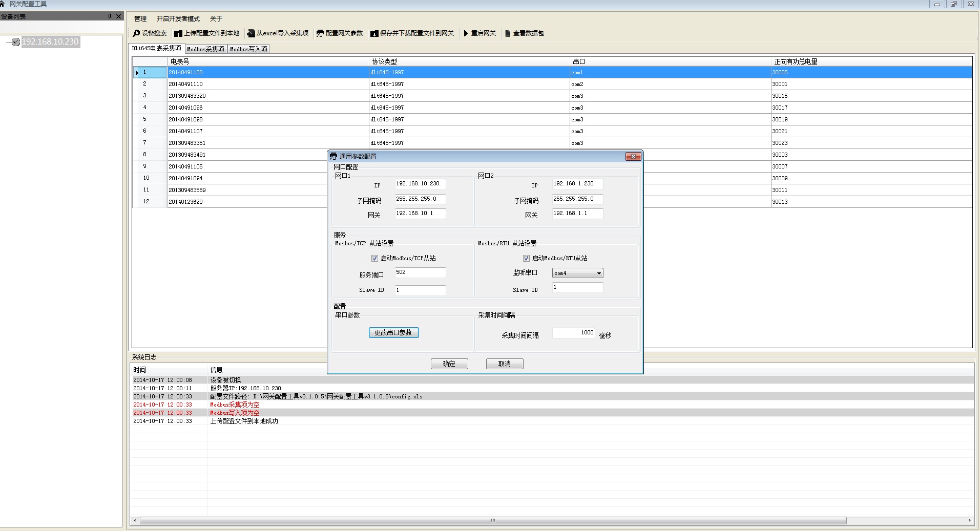Viewport: 980px width, 531px height.
Task: Open the 管理 menu
Action: (x=140, y=19)
